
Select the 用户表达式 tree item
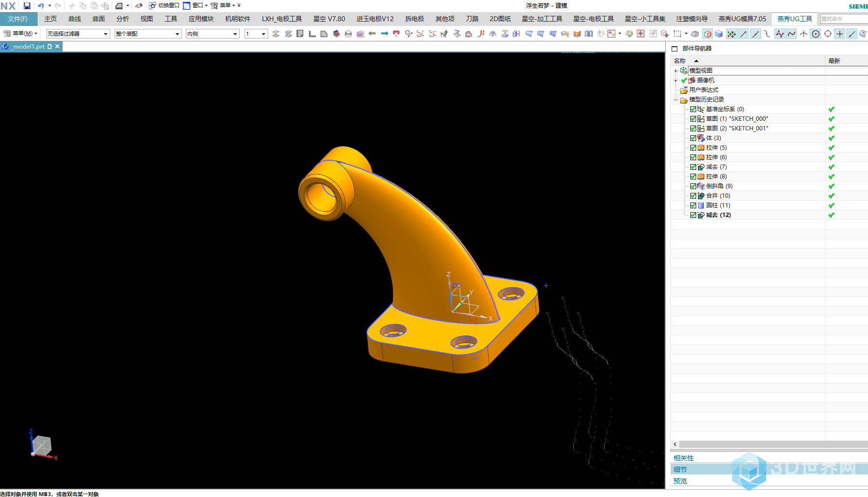click(703, 90)
